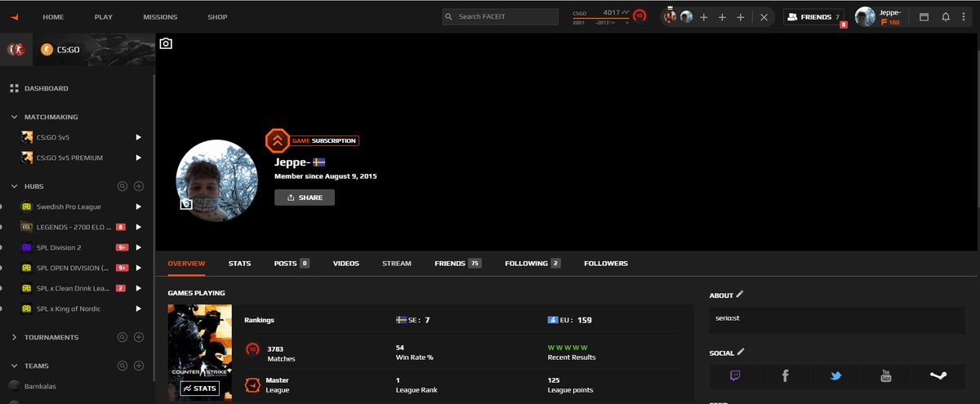
Task: Open the window layout icon in top bar
Action: (924, 16)
